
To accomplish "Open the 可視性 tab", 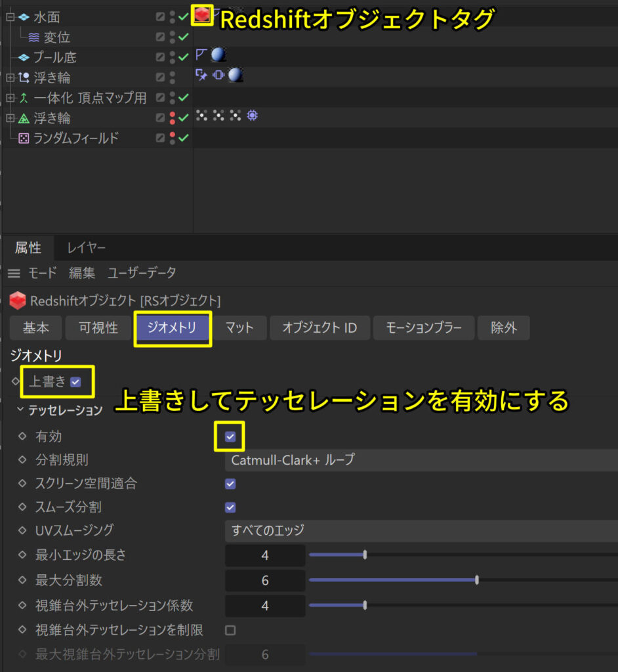I will pyautogui.click(x=98, y=328).
